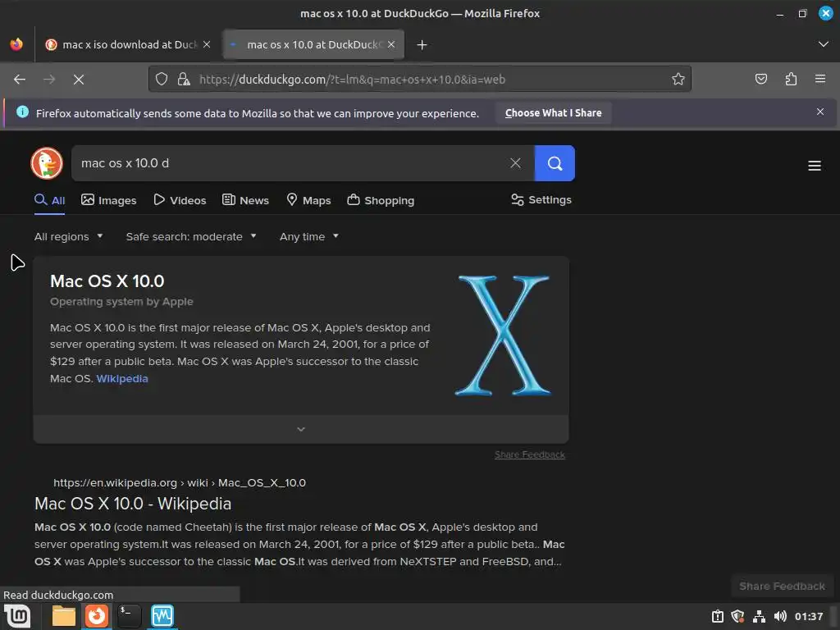Open the Linux Mint start menu
This screenshot has width=840, height=630.
click(x=18, y=616)
